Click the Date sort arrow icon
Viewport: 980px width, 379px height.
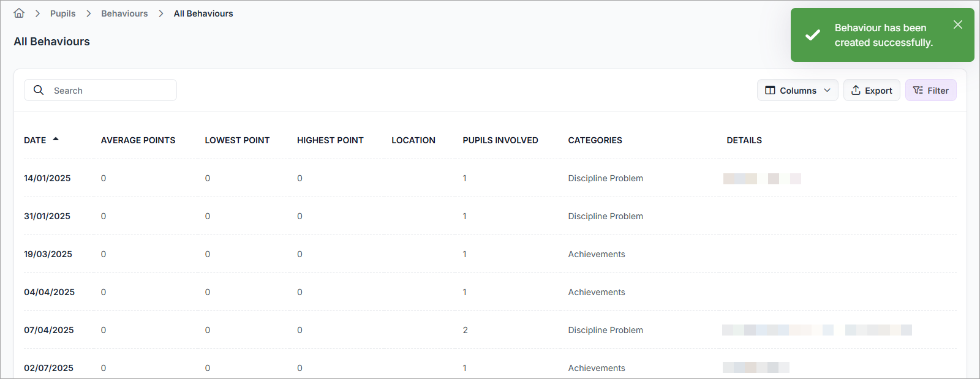click(x=56, y=140)
